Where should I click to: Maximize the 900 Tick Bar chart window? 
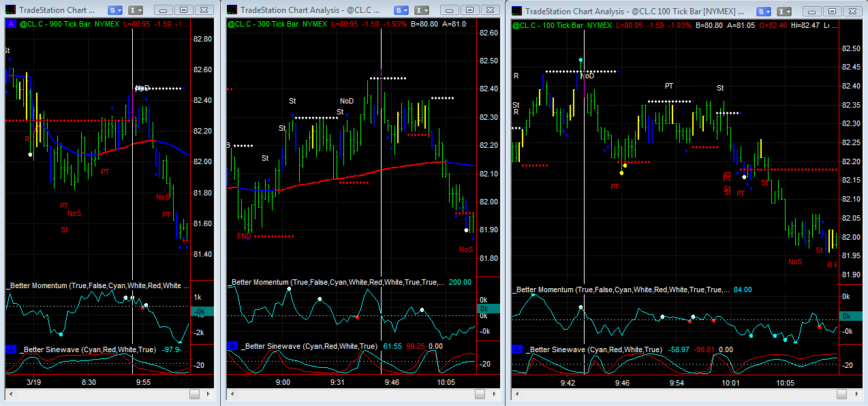[x=183, y=10]
